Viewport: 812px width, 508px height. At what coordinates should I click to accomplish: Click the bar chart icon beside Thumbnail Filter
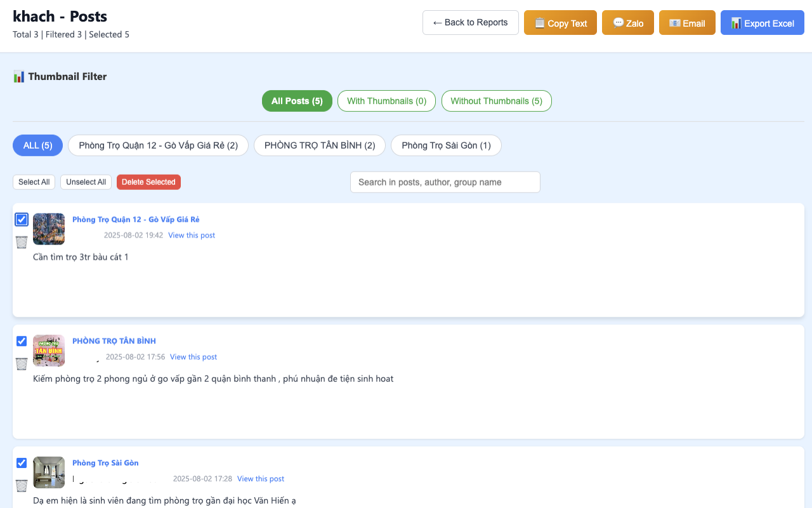pos(18,76)
